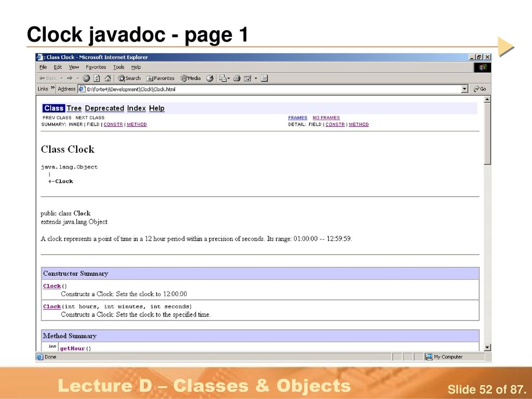
Task: Click the vertical scrollbar down arrow
Action: click(487, 348)
